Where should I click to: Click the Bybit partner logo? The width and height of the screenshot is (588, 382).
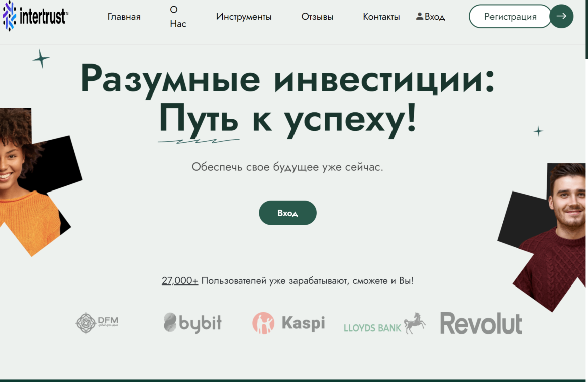[x=193, y=323]
